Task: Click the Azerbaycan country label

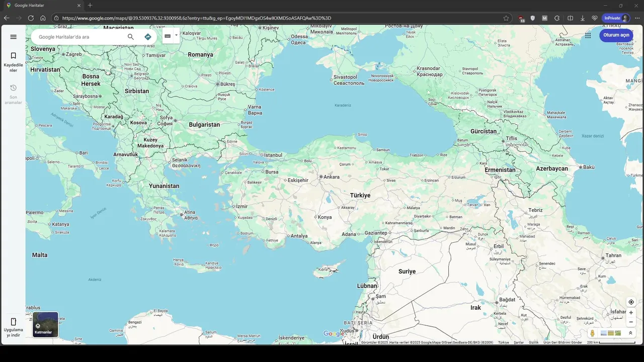Action: pos(552,168)
